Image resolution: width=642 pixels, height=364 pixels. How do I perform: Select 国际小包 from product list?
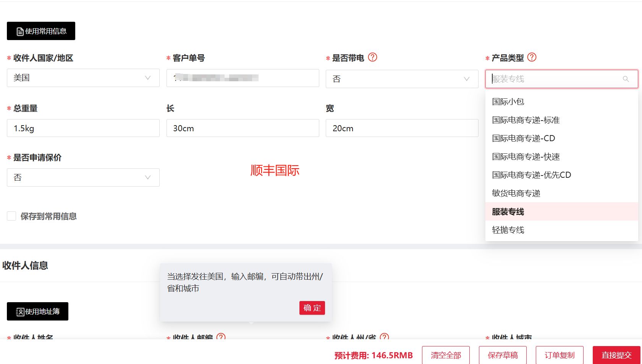(562, 101)
